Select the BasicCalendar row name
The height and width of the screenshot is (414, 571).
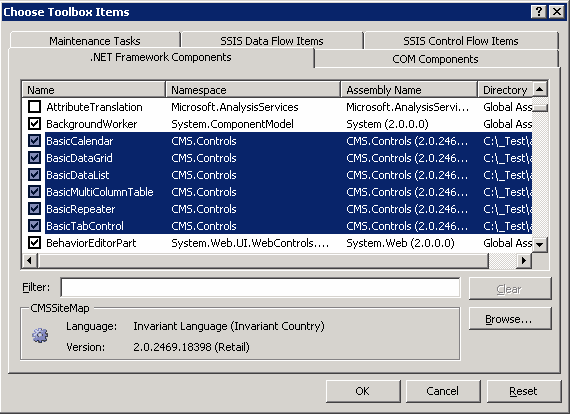click(80, 141)
